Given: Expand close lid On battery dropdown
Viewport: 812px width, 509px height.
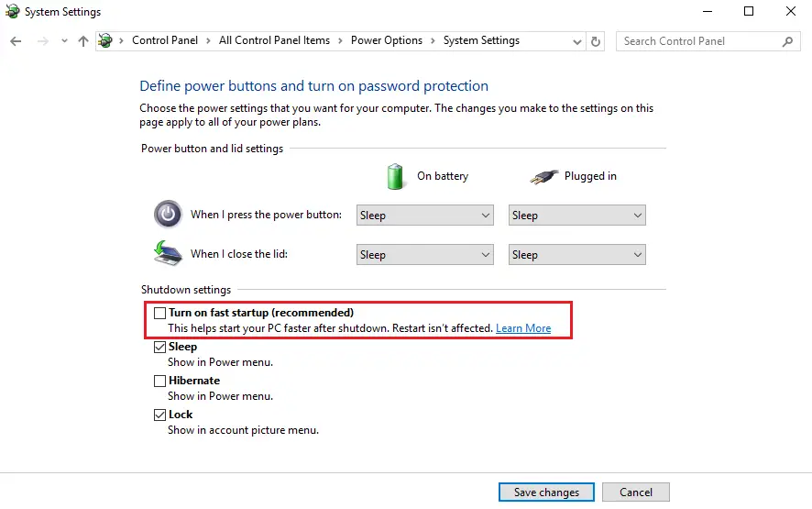Looking at the screenshot, I should point(425,255).
